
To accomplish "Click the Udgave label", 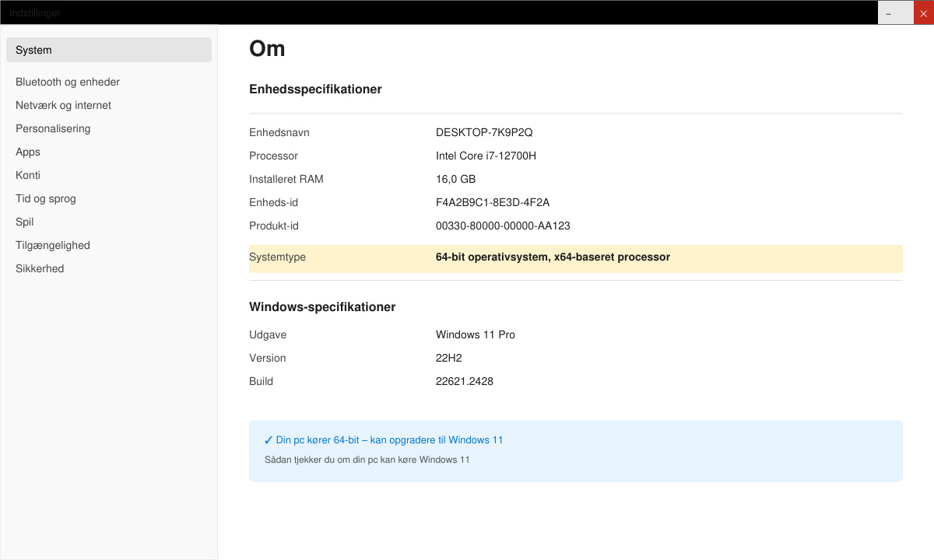I will click(268, 334).
